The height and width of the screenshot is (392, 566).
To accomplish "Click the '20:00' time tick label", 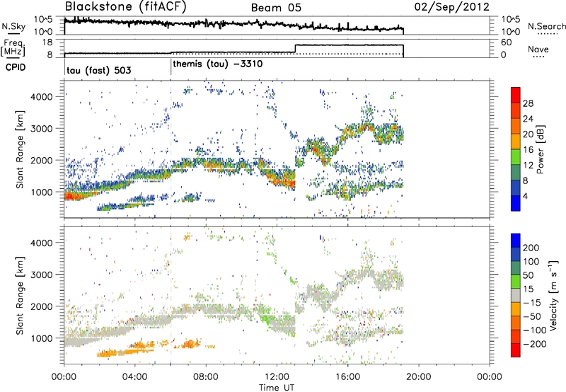I will pyautogui.click(x=418, y=377).
